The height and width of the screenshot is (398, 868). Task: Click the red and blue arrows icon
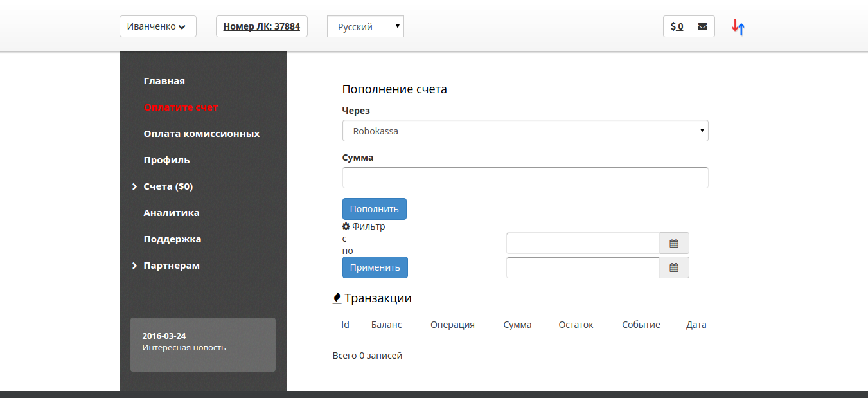(x=738, y=27)
